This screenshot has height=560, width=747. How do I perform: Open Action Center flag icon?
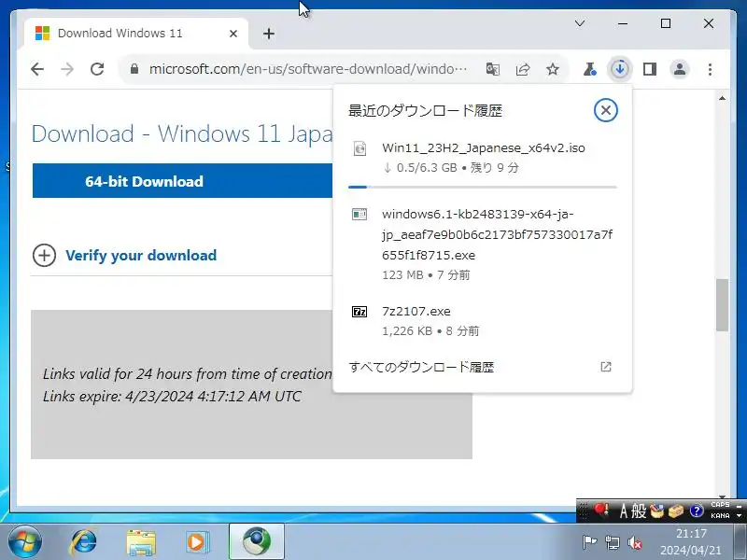click(589, 542)
